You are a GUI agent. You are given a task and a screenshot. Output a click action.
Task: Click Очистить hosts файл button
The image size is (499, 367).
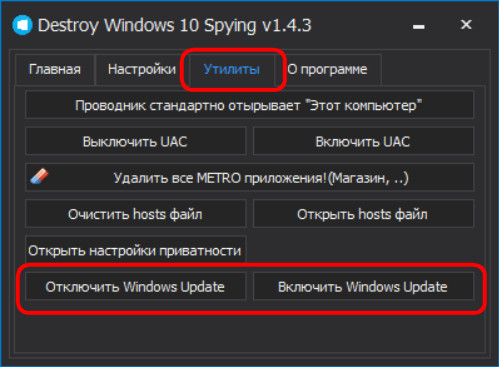click(x=135, y=214)
